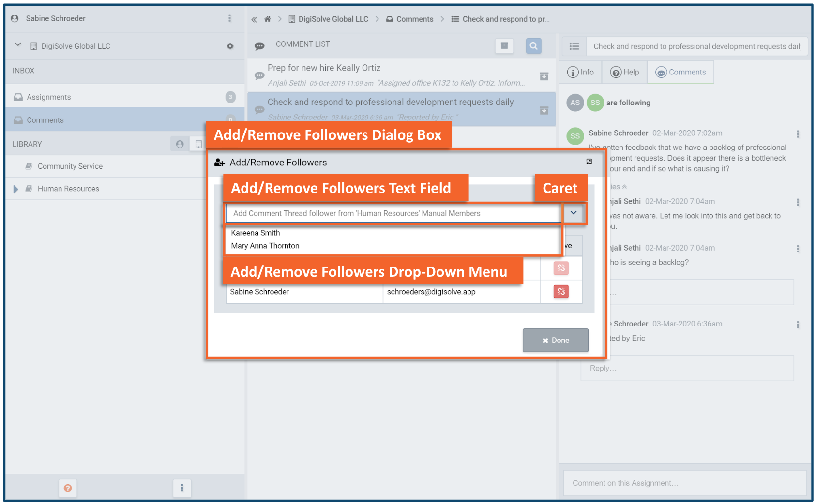Click the Check and respond breadcrumb
816x504 pixels.
click(x=501, y=19)
